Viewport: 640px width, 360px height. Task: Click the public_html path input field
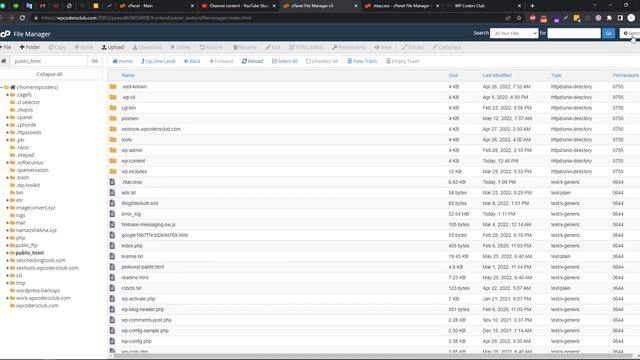pos(49,61)
